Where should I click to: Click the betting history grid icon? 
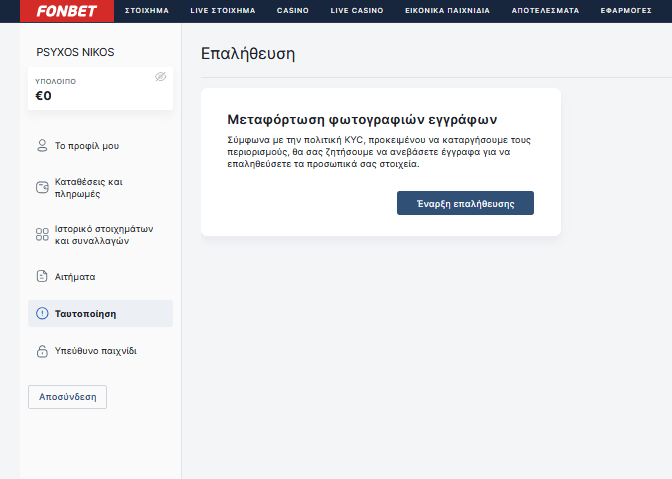coord(42,234)
